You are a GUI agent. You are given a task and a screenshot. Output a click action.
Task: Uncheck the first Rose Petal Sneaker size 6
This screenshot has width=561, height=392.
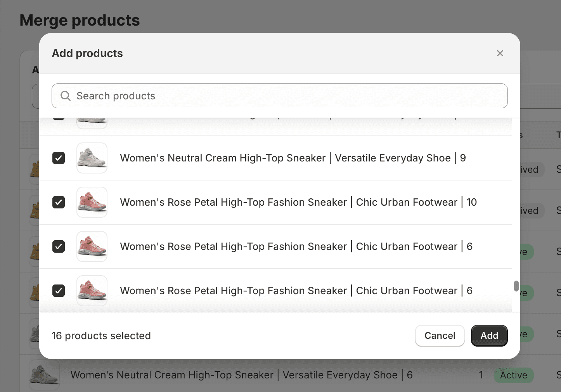pos(59,246)
